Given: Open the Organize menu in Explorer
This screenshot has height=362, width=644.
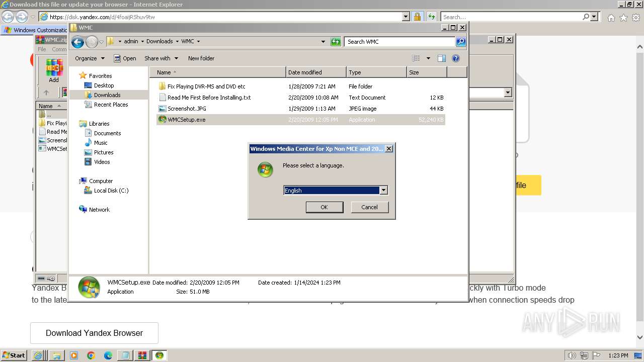Looking at the screenshot, I should (90, 58).
